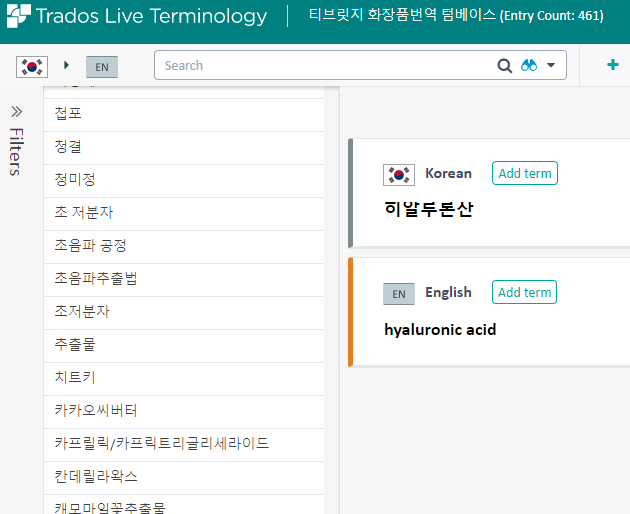Click the EN badge in English section
The height and width of the screenshot is (514, 630).
coord(399,294)
